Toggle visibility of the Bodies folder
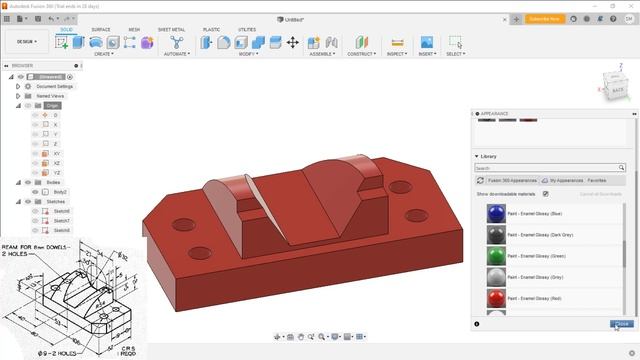 28,182
